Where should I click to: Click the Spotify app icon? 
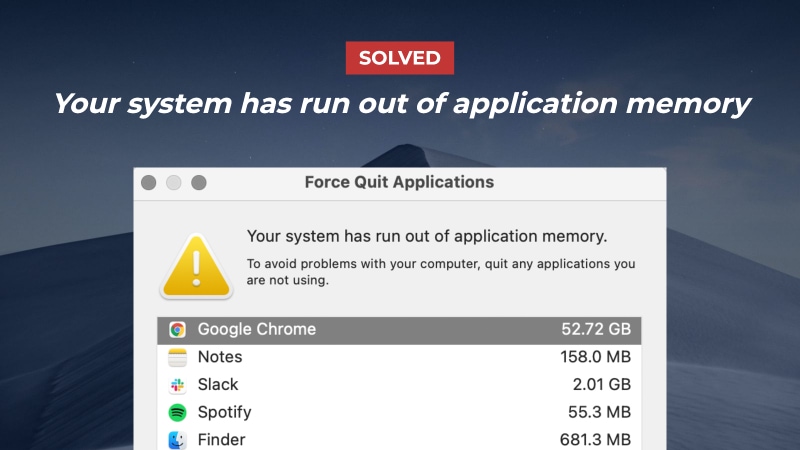[177, 412]
